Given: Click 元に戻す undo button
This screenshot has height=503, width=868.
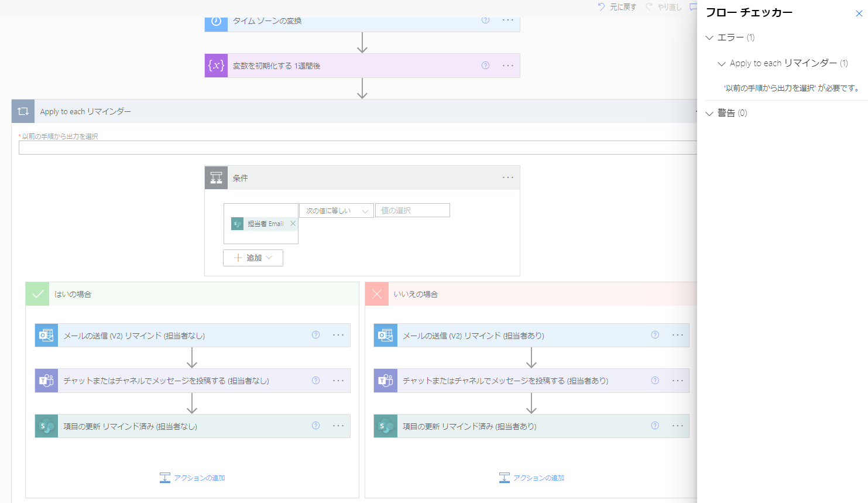Looking at the screenshot, I should tap(617, 7).
